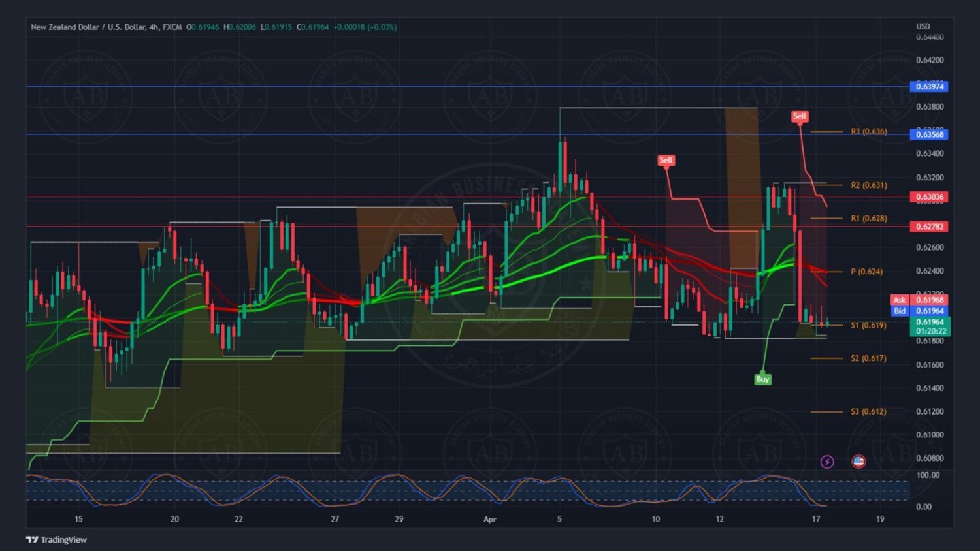Click the Sell signal label below 0.63400 level
The image size is (980, 551).
(666, 160)
